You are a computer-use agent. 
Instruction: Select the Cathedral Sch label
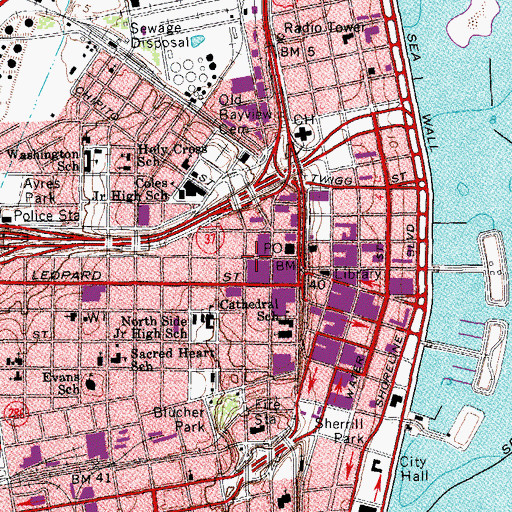point(249,310)
